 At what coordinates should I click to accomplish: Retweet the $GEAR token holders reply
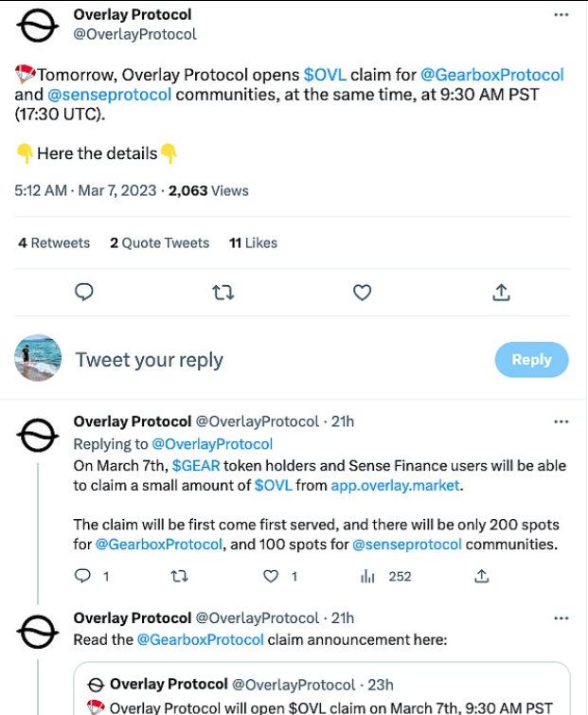coord(178,576)
